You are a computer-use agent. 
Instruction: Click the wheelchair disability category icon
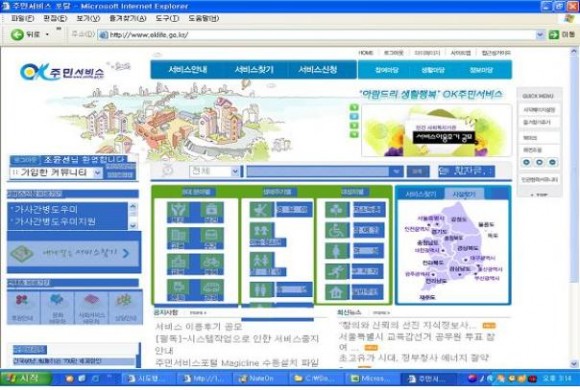337,230
